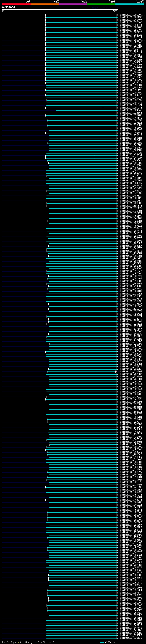The width and height of the screenshot is (146, 644).
Task: Open hit UniRef100_Q8H135
Action: coord(131,17)
